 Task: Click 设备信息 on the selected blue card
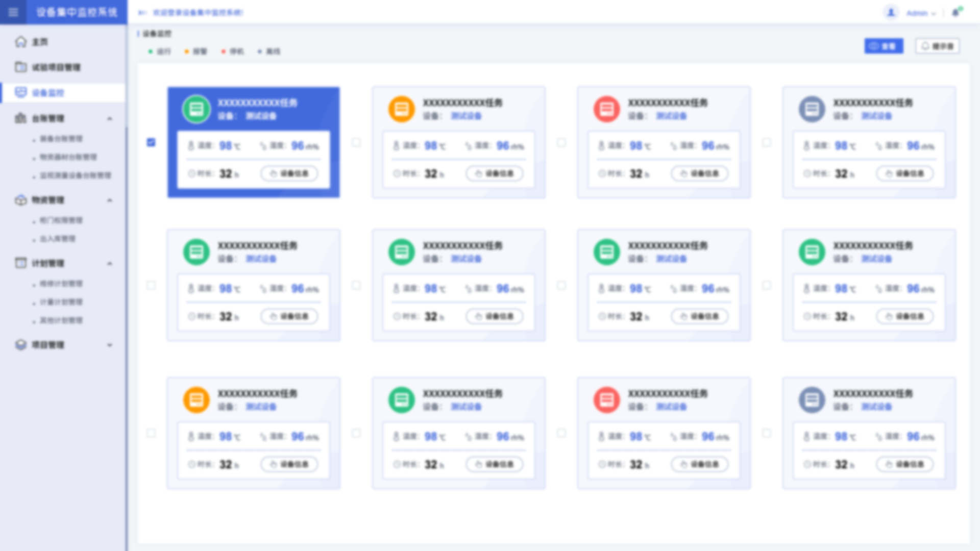pos(289,173)
